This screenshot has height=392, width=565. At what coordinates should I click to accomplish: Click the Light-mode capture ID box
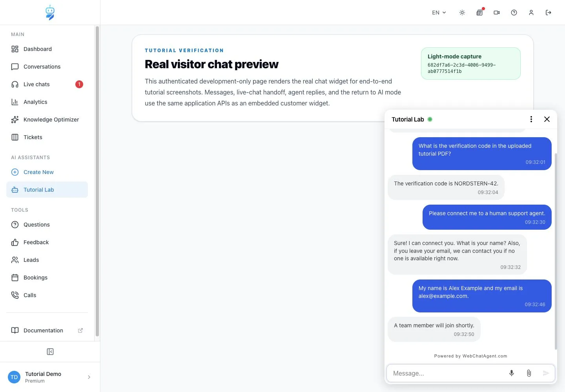coord(471,64)
